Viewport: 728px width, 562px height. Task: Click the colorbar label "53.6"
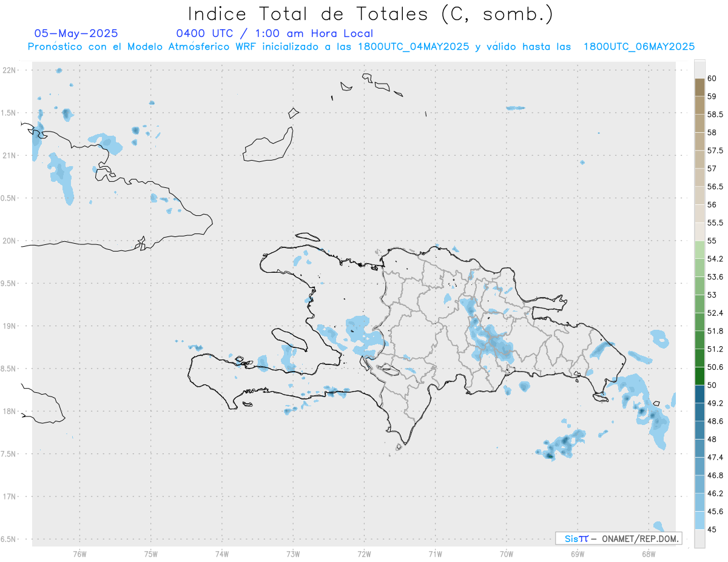(x=715, y=276)
